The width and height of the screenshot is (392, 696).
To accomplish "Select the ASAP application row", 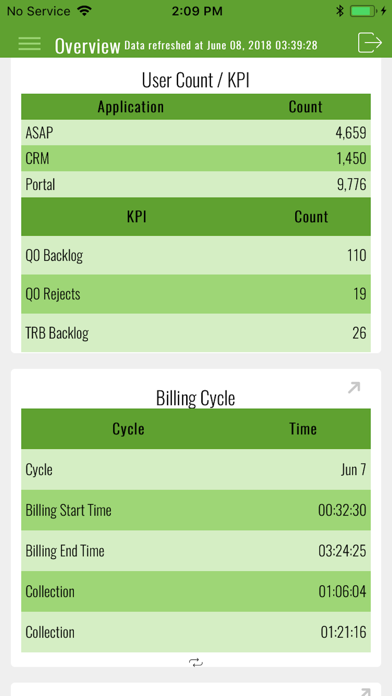I will pos(196,133).
